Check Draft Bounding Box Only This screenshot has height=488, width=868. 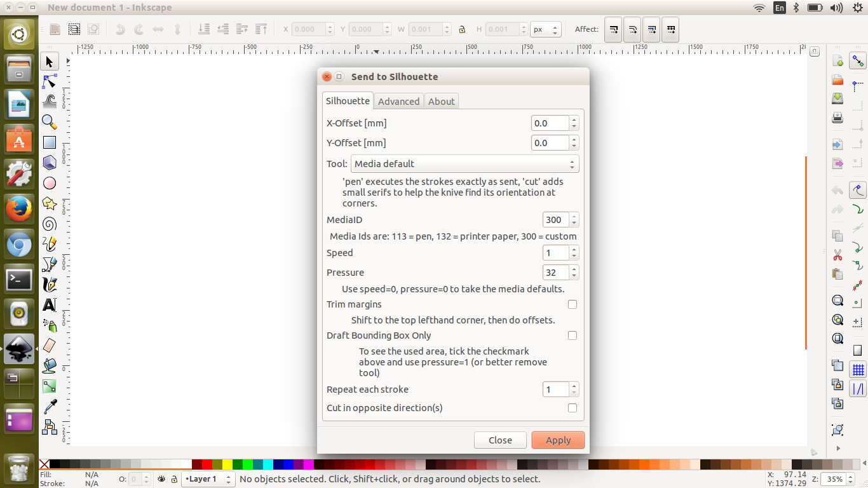[572, 335]
